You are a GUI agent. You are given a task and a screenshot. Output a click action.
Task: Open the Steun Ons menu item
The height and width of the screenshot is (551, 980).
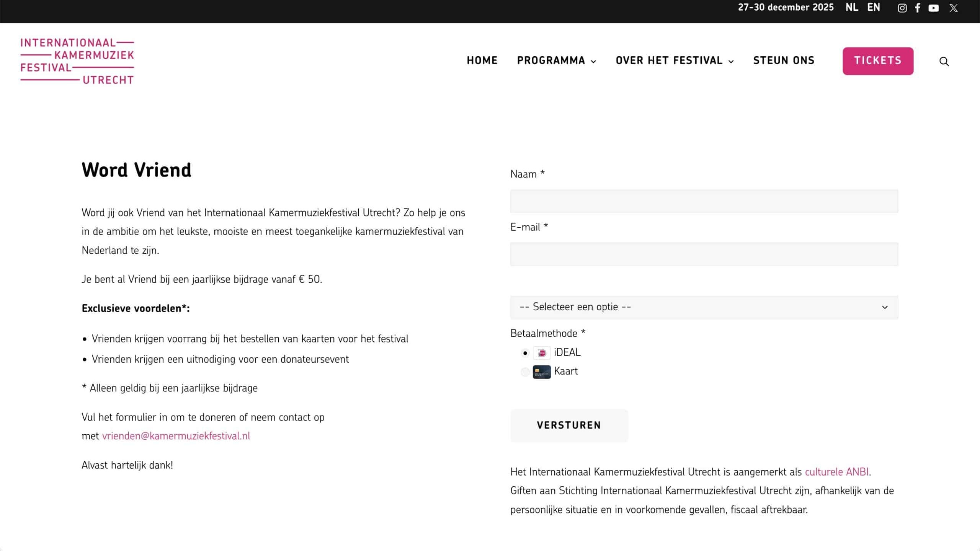pyautogui.click(x=784, y=61)
